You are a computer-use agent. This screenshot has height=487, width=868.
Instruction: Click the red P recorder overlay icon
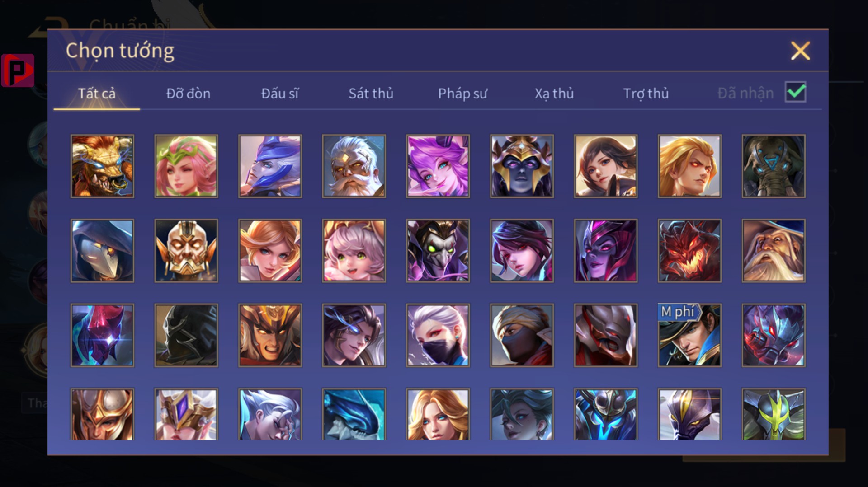18,70
